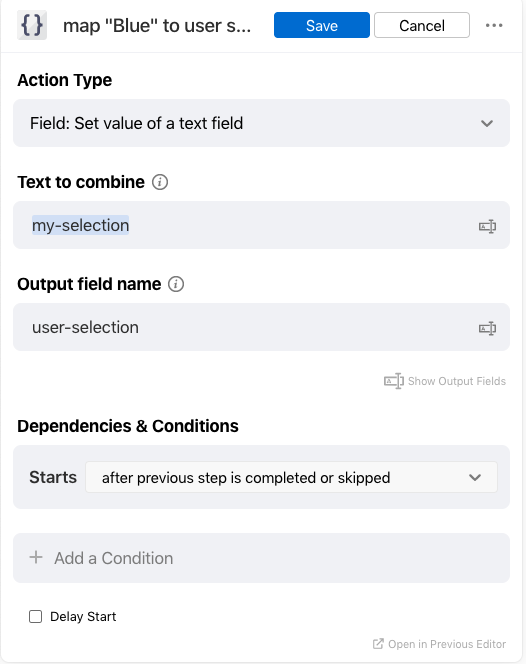Image resolution: width=526 pixels, height=664 pixels.
Task: Click the Show Output Fields icon
Action: pyautogui.click(x=394, y=381)
